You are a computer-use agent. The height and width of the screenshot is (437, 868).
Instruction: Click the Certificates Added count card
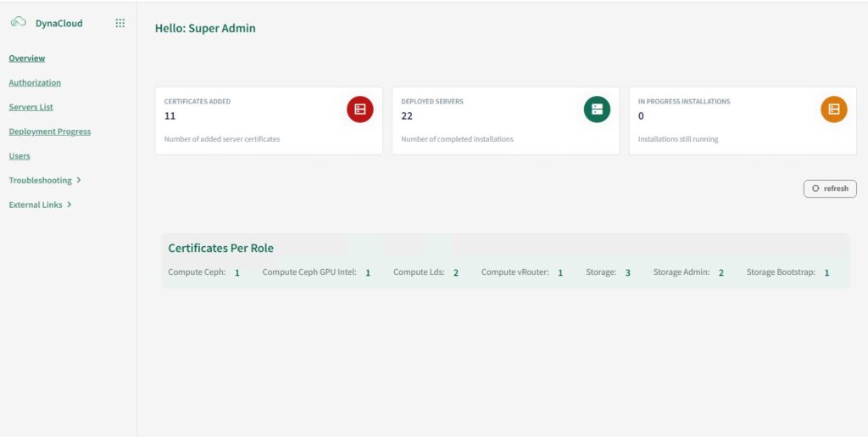254,120
